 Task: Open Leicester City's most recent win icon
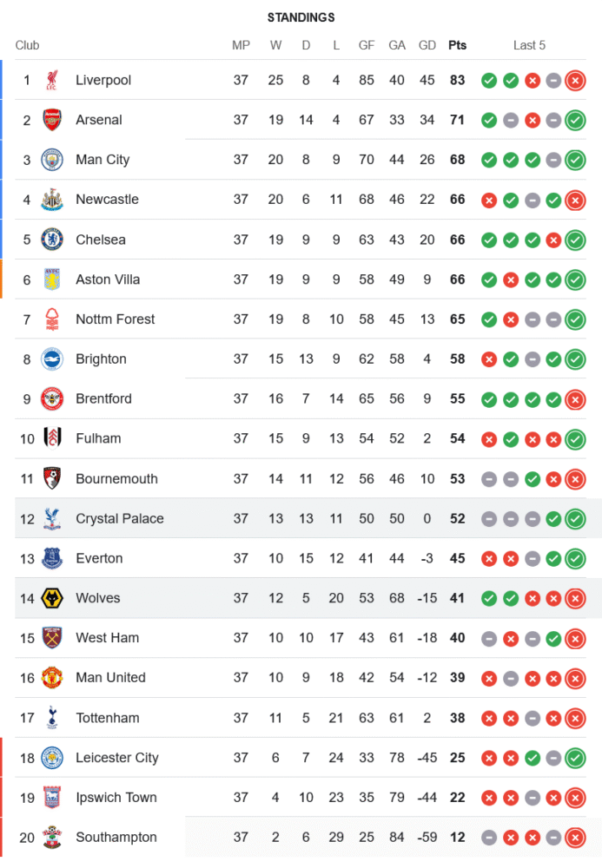(x=574, y=758)
